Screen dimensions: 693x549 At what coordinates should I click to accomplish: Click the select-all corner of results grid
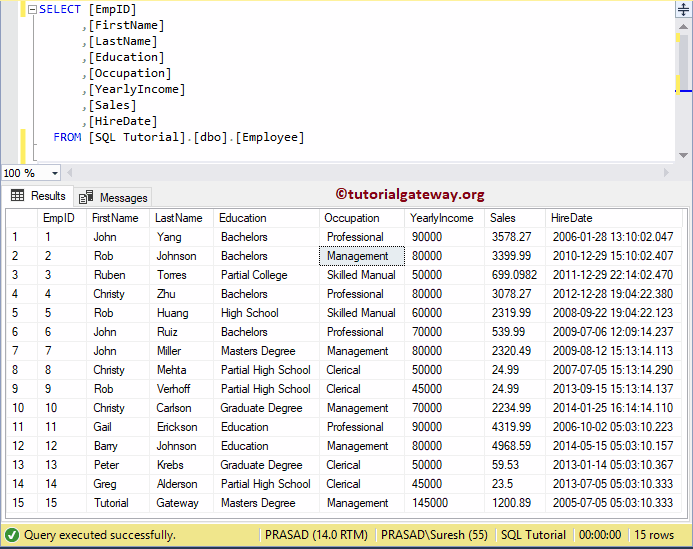click(x=21, y=218)
